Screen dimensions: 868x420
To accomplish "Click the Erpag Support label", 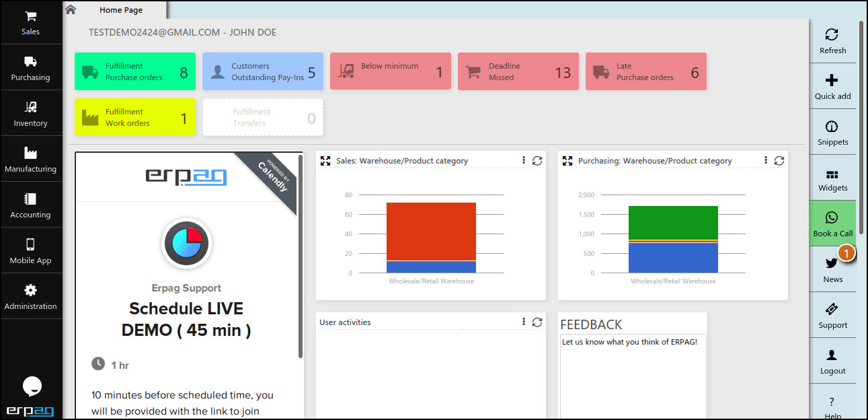I will coord(186,288).
